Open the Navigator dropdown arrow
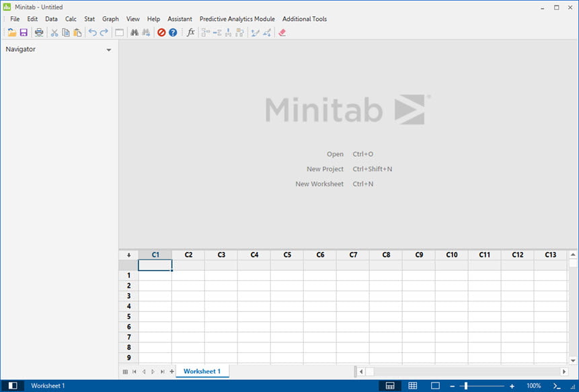Viewport: 579px width, 392px height. [x=109, y=50]
